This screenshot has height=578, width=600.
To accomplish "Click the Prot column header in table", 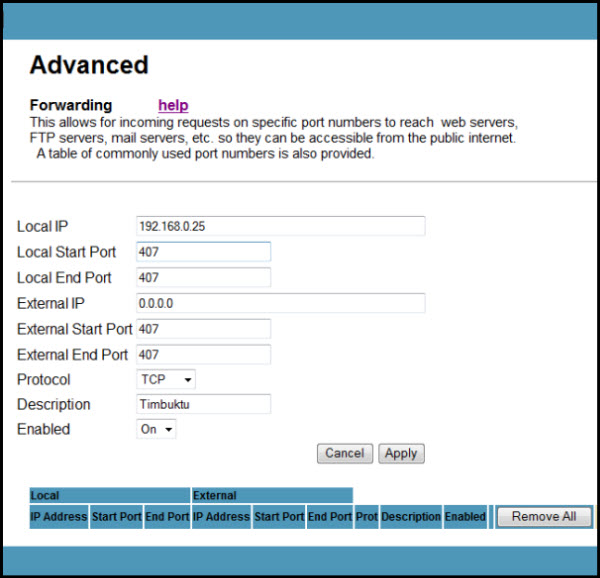I will [x=366, y=517].
